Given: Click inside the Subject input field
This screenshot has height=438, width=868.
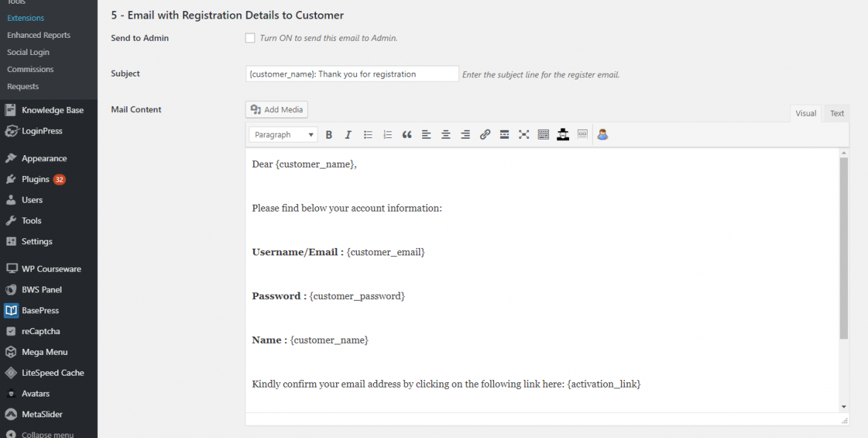Looking at the screenshot, I should coord(352,73).
